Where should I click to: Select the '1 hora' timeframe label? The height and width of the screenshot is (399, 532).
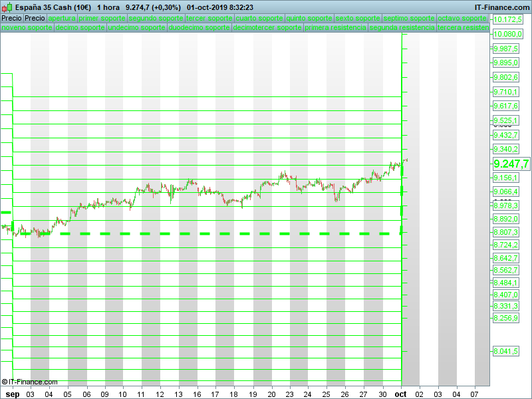click(x=108, y=7)
